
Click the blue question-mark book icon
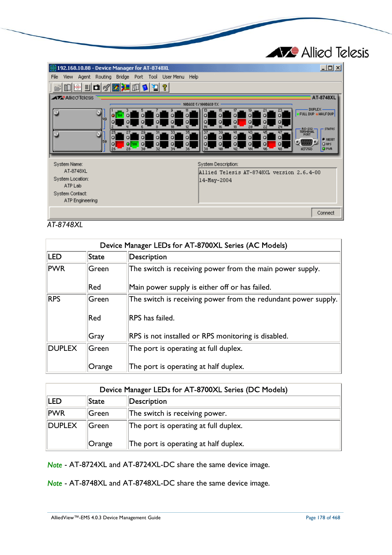tap(145, 88)
